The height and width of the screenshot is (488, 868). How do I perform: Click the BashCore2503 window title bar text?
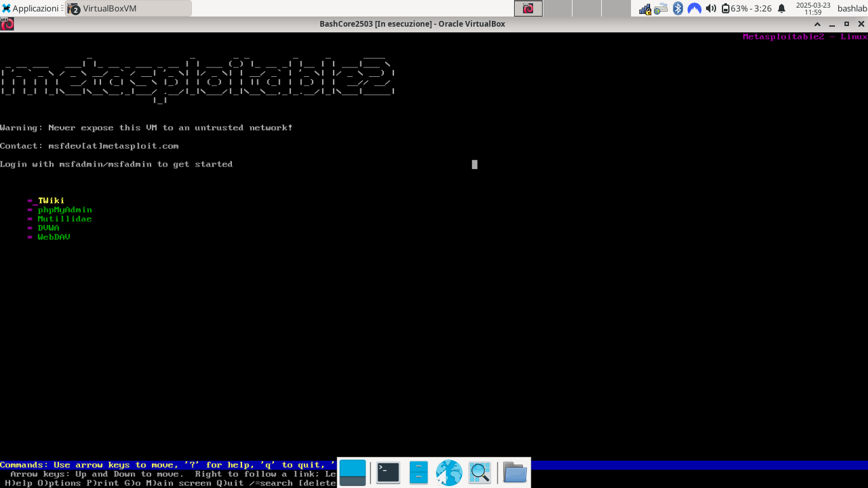(412, 24)
